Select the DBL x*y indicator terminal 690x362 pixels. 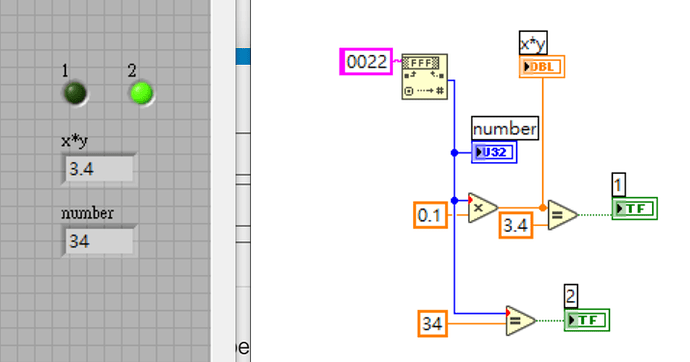[542, 67]
